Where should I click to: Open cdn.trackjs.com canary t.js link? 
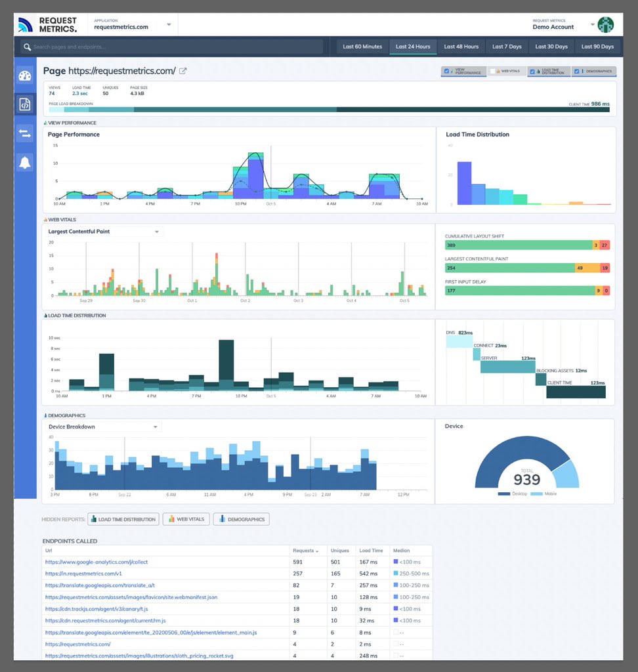96,609
